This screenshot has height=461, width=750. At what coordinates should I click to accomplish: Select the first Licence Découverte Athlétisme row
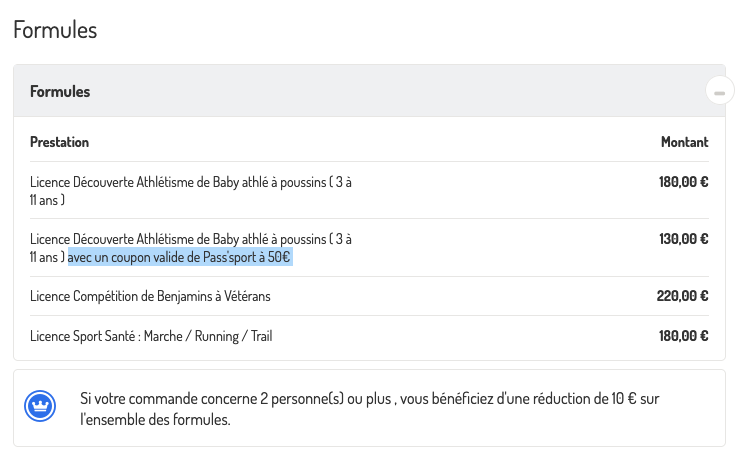(x=190, y=183)
